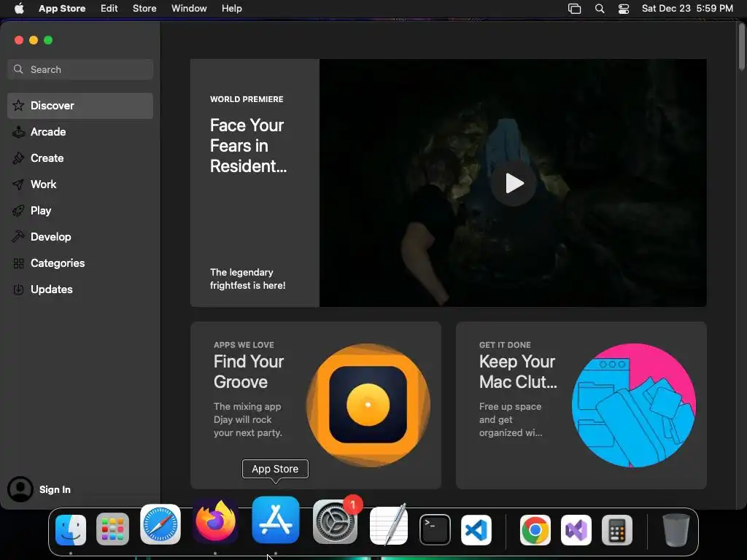Click the Create paintbrush icon
The image size is (747, 560).
(18, 157)
